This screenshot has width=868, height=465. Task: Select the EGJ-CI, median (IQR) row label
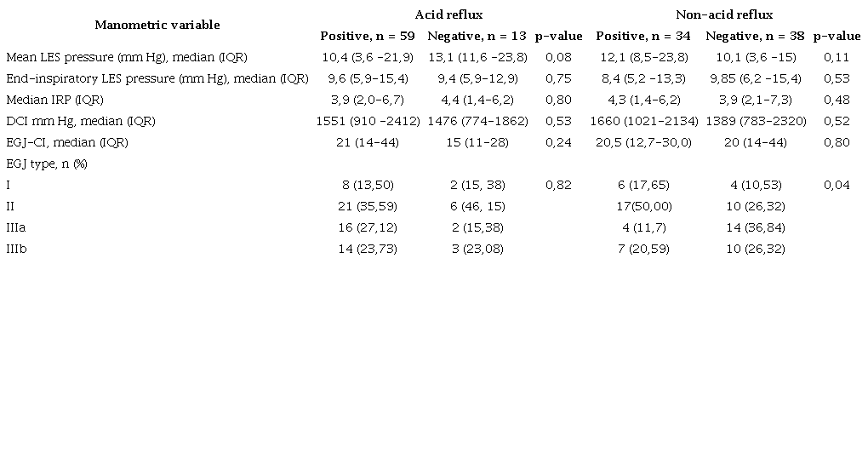click(67, 142)
